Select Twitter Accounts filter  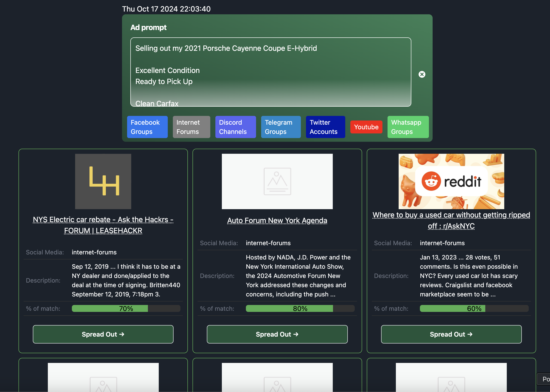pos(325,127)
